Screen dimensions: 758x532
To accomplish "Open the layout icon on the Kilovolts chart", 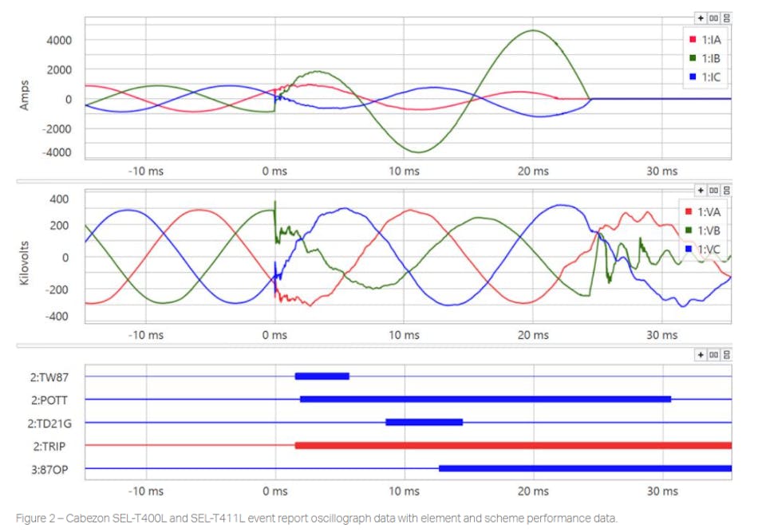I will (x=727, y=190).
